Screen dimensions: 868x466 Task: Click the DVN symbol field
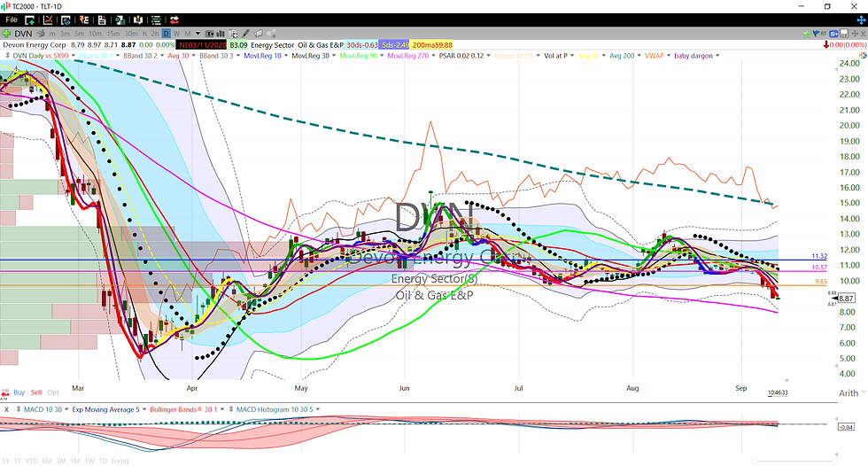click(23, 34)
